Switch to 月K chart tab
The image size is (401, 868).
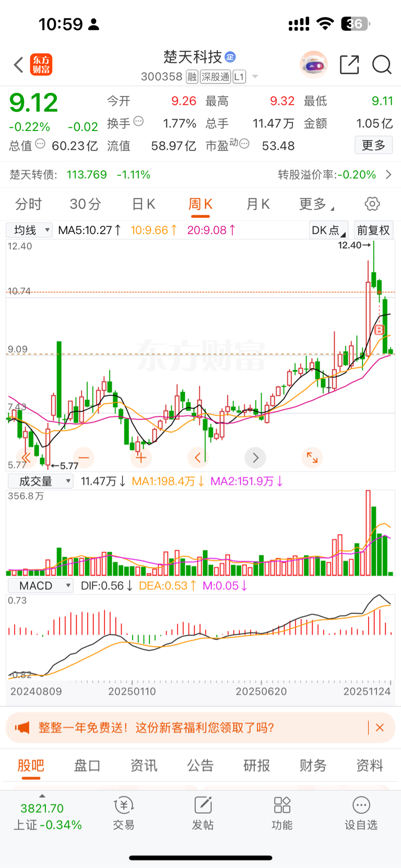258,204
